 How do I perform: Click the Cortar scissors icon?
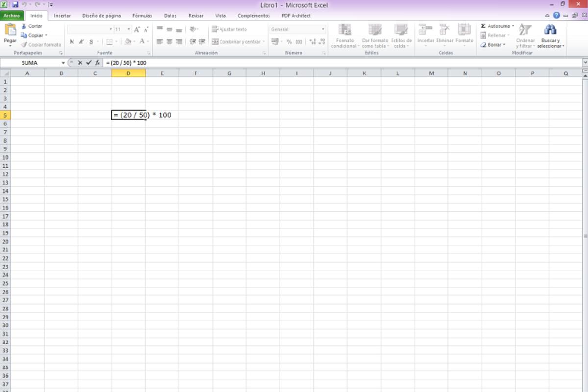point(24,26)
